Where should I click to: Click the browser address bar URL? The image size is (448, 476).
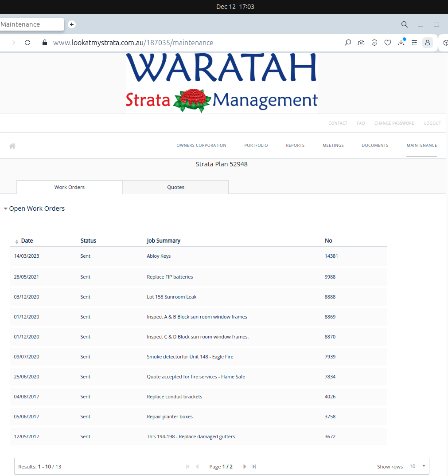point(133,43)
